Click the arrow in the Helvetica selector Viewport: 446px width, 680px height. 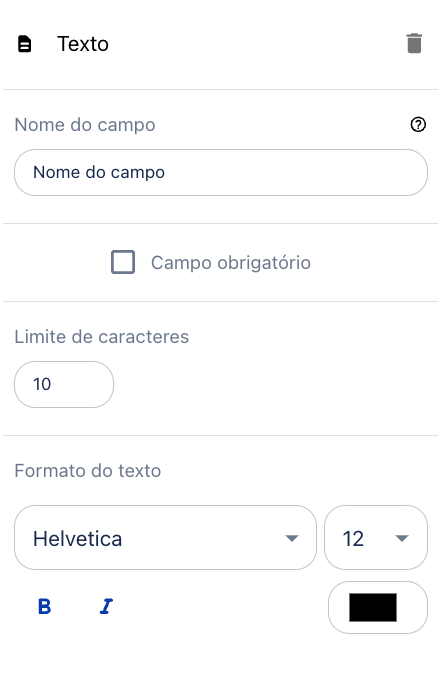(292, 539)
